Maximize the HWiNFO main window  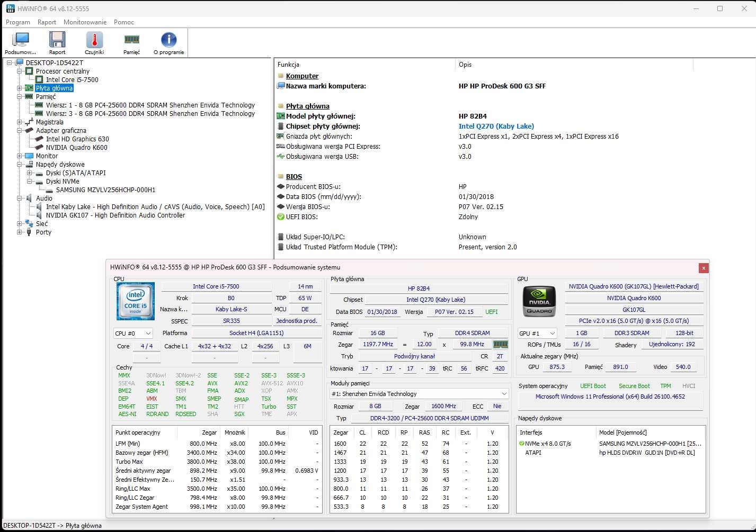[x=720, y=8]
